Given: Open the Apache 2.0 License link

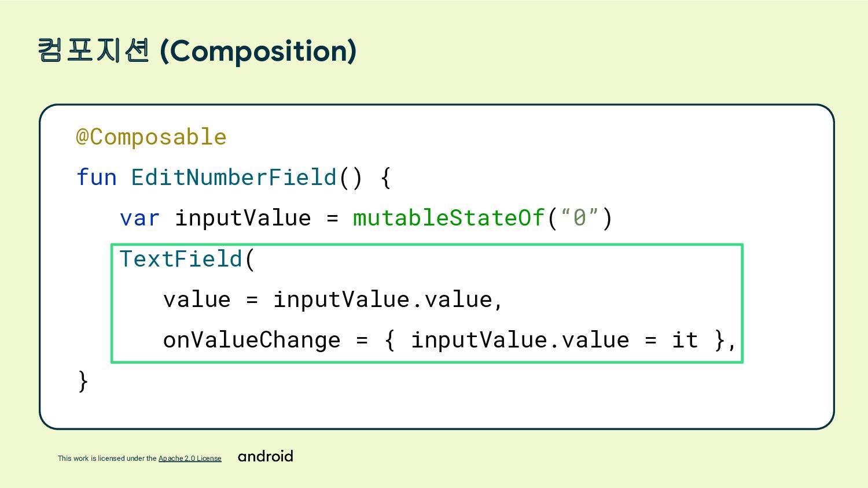Looking at the screenshot, I should point(190,459).
